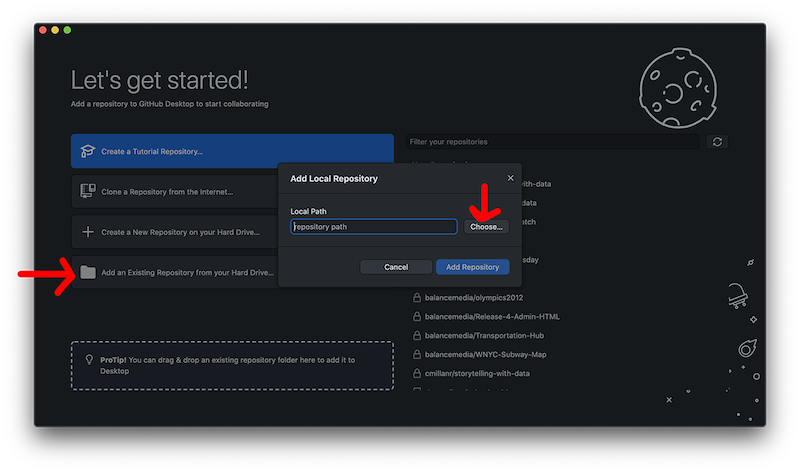Confirm with the Add Repository button

coord(472,267)
